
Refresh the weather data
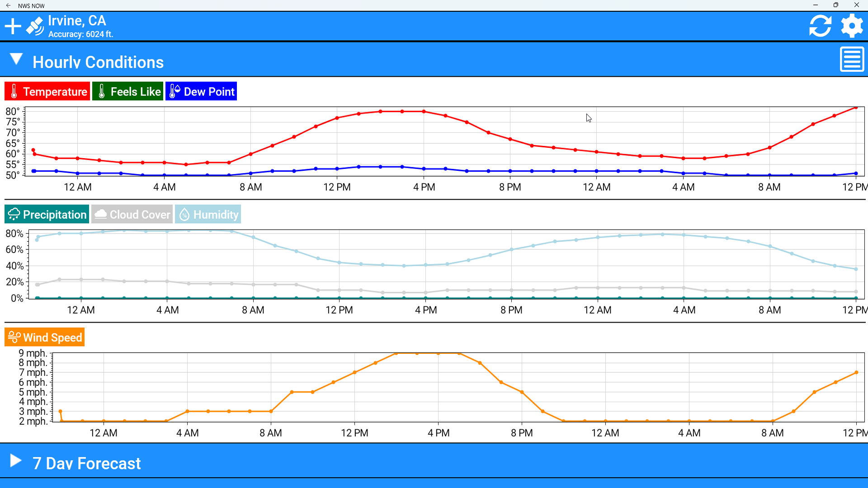coord(820,26)
